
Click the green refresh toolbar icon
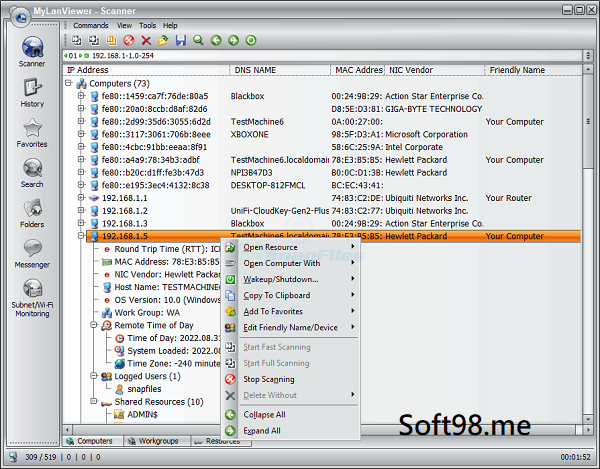click(x=251, y=40)
